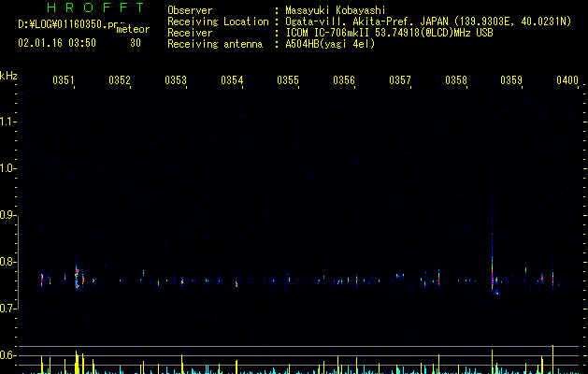Click the 0356 time marker

(344, 80)
